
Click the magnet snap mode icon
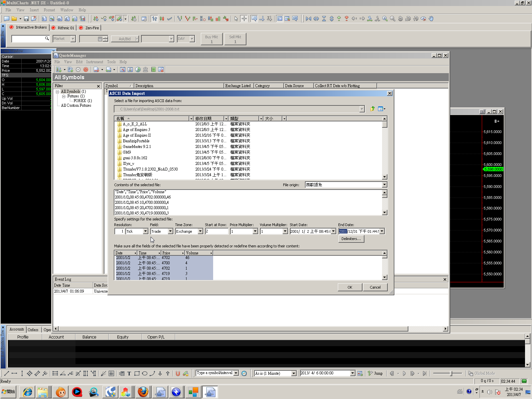[x=178, y=373]
